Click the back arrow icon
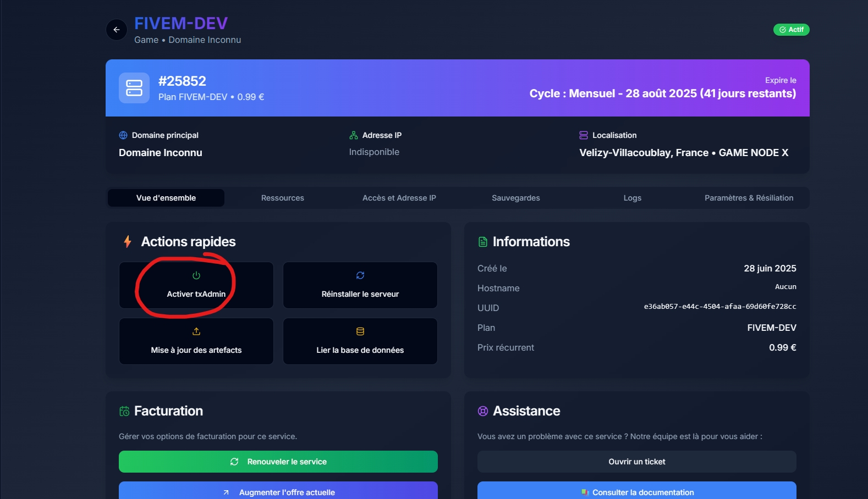The width and height of the screenshot is (868, 499). (x=117, y=30)
